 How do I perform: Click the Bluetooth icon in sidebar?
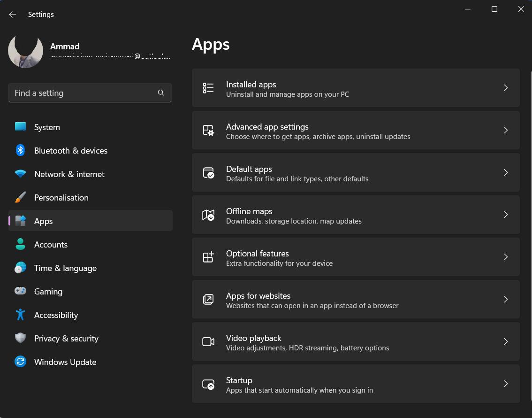(x=21, y=150)
